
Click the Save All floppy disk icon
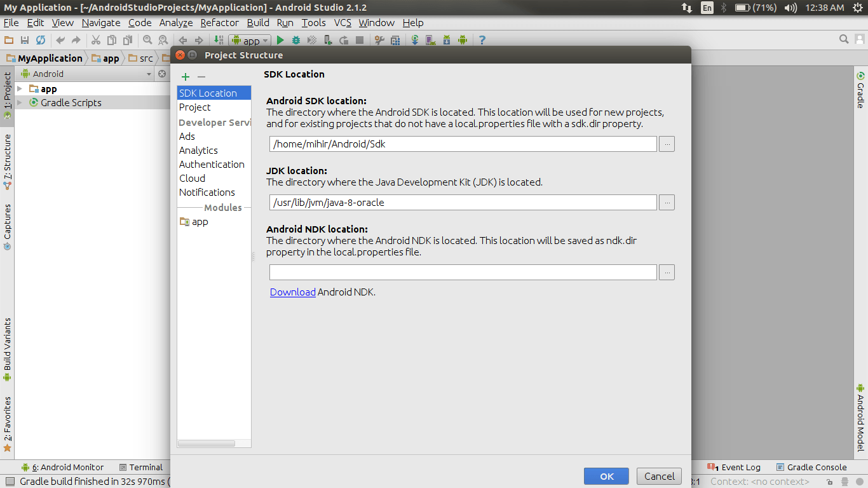click(x=25, y=40)
